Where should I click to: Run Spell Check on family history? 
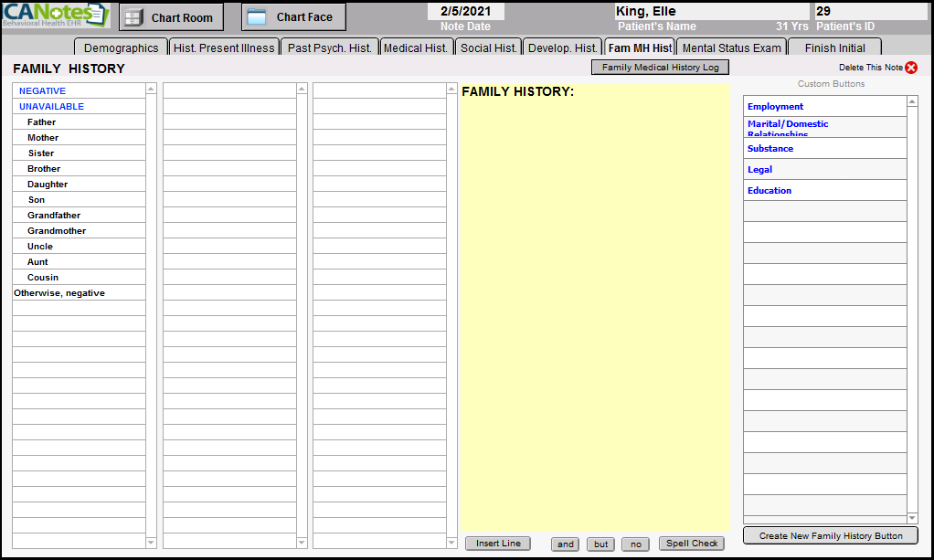tap(692, 544)
